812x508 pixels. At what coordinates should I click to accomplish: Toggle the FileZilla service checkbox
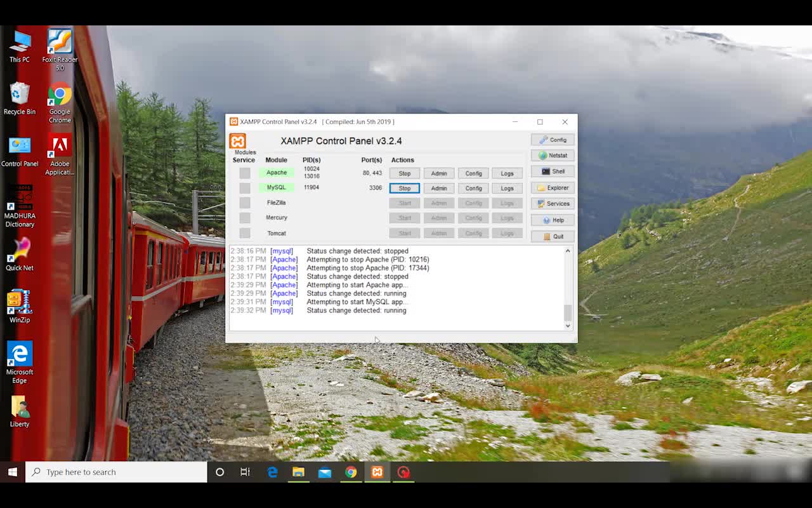click(245, 203)
